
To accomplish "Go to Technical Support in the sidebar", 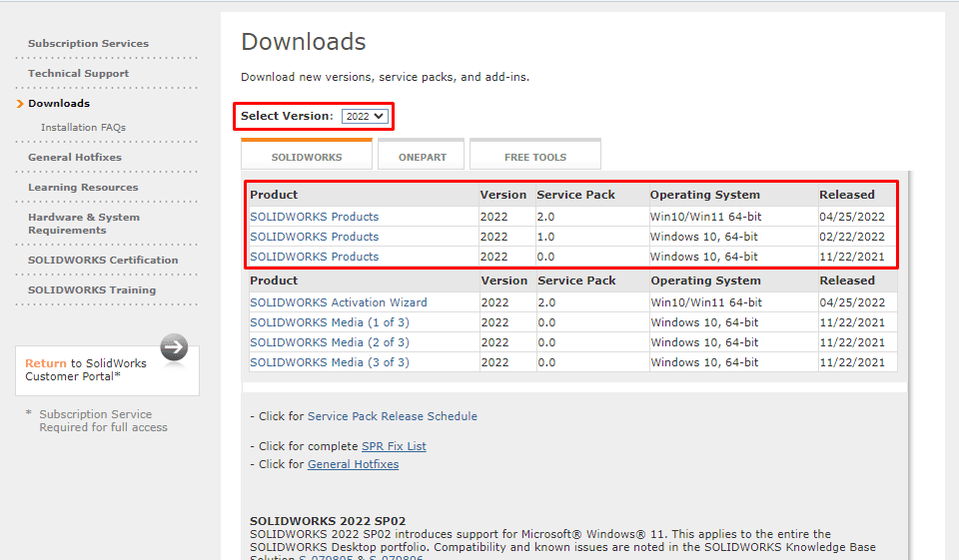I will [x=78, y=73].
